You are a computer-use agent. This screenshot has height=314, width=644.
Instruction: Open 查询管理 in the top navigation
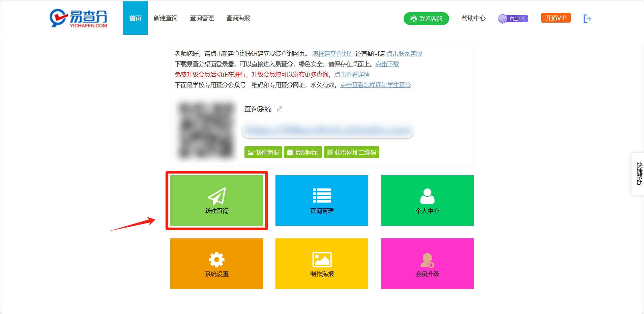point(202,18)
